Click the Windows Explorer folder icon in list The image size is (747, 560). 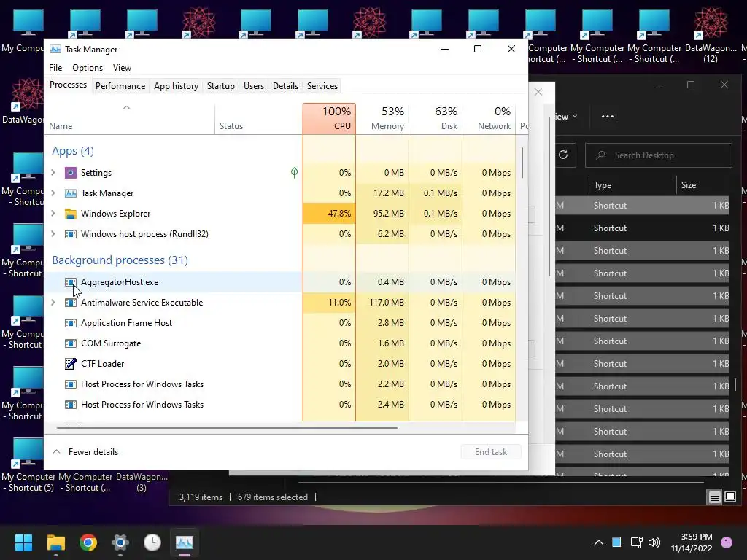click(71, 214)
